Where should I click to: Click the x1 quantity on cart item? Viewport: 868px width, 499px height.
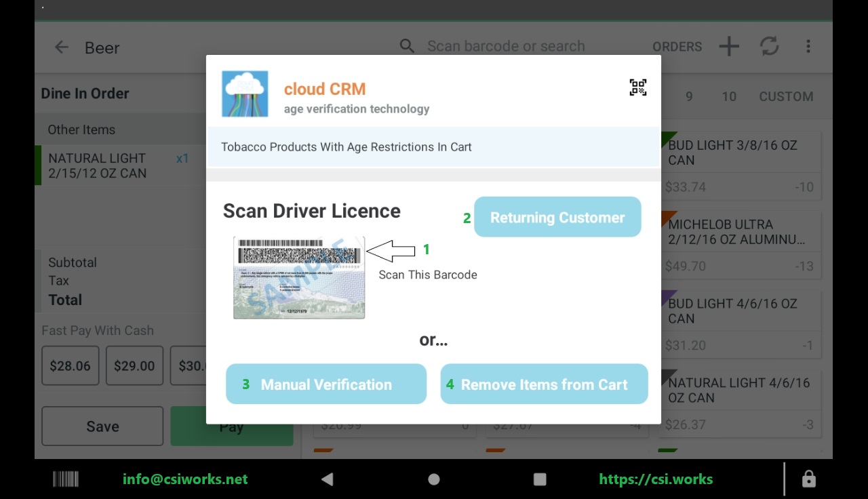pos(182,159)
